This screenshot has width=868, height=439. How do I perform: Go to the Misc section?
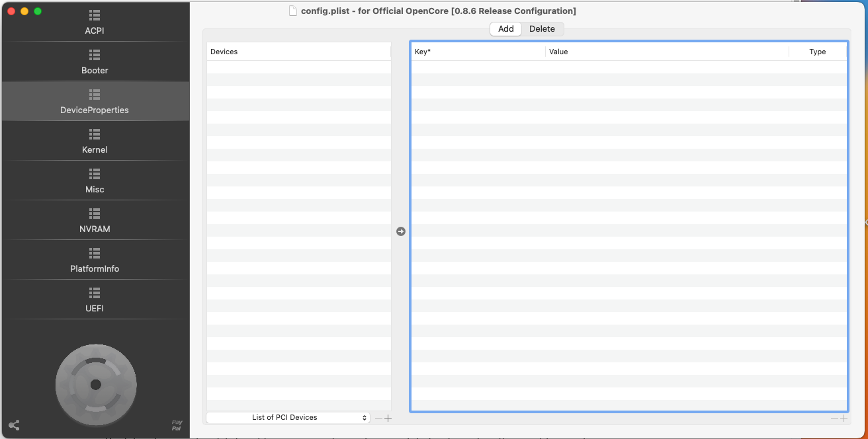point(95,180)
